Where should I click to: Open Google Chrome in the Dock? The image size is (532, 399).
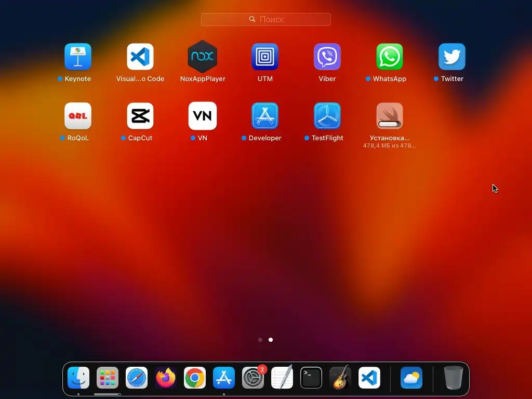[x=195, y=378]
